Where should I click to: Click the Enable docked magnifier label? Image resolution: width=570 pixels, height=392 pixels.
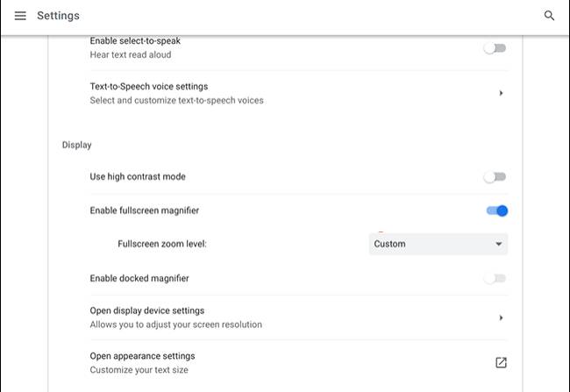[139, 278]
